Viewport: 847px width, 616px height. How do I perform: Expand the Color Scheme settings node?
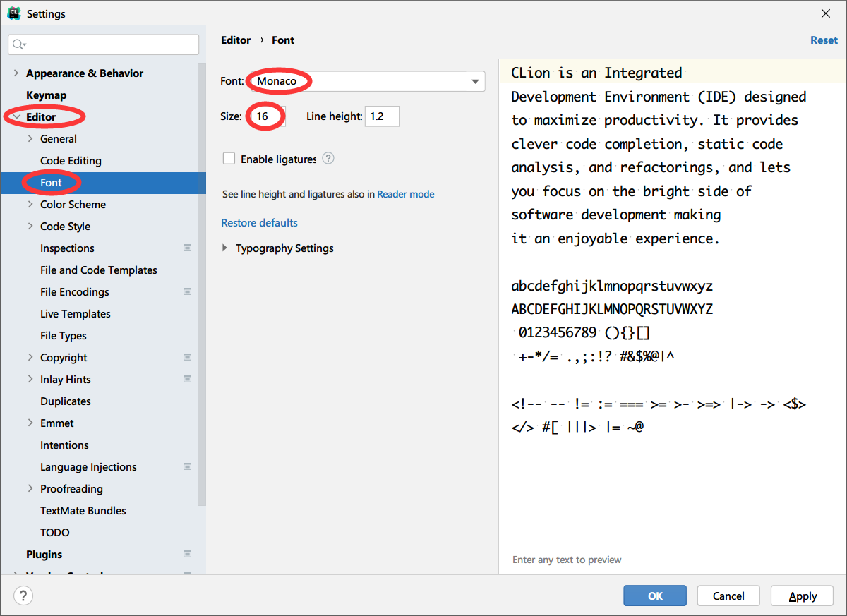(x=30, y=205)
